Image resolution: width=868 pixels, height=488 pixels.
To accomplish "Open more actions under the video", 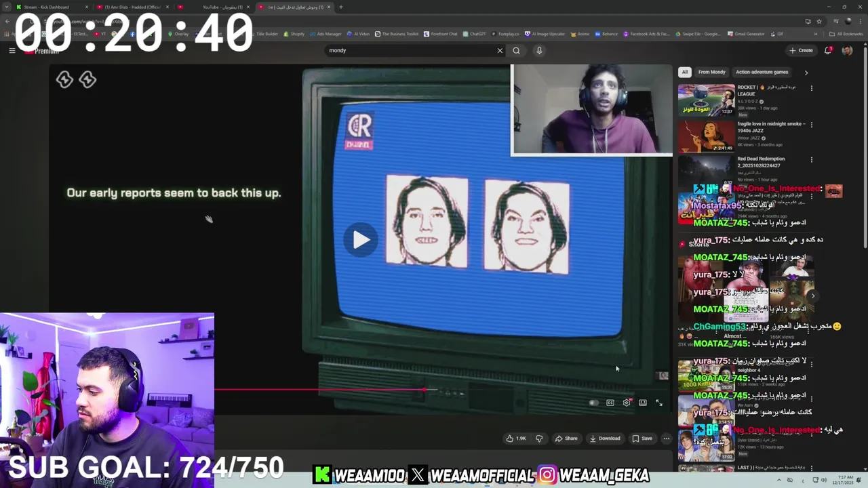I will pyautogui.click(x=666, y=439).
